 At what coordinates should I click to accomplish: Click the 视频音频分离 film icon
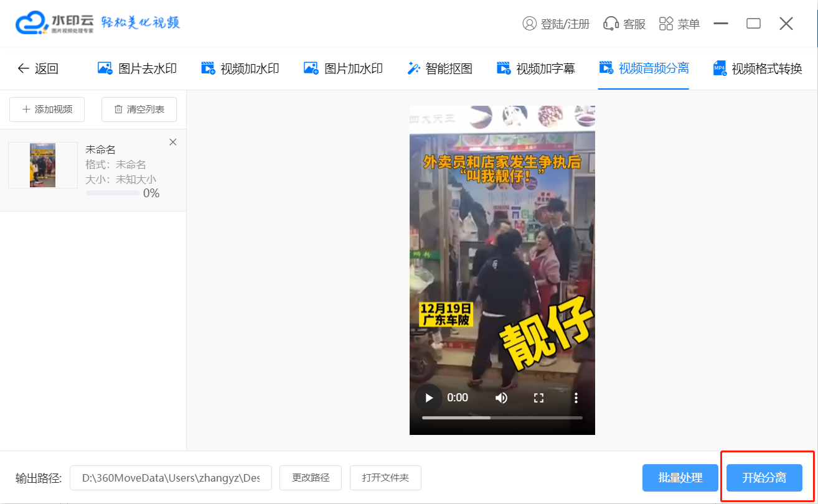point(606,68)
